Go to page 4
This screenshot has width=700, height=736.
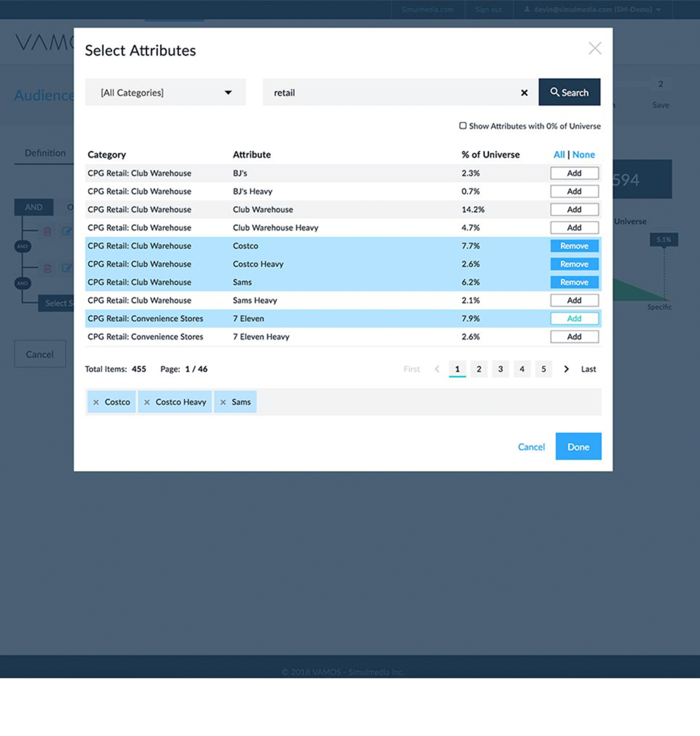pos(522,369)
